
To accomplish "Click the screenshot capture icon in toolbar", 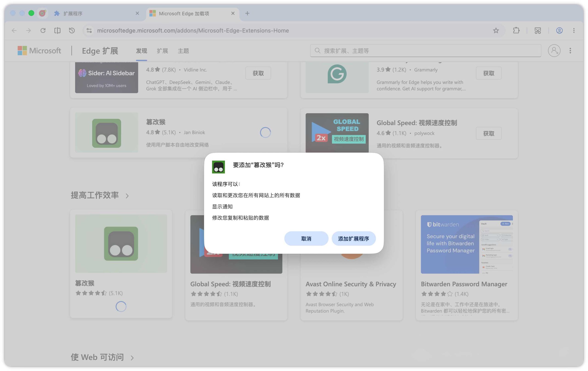I will 538,31.
